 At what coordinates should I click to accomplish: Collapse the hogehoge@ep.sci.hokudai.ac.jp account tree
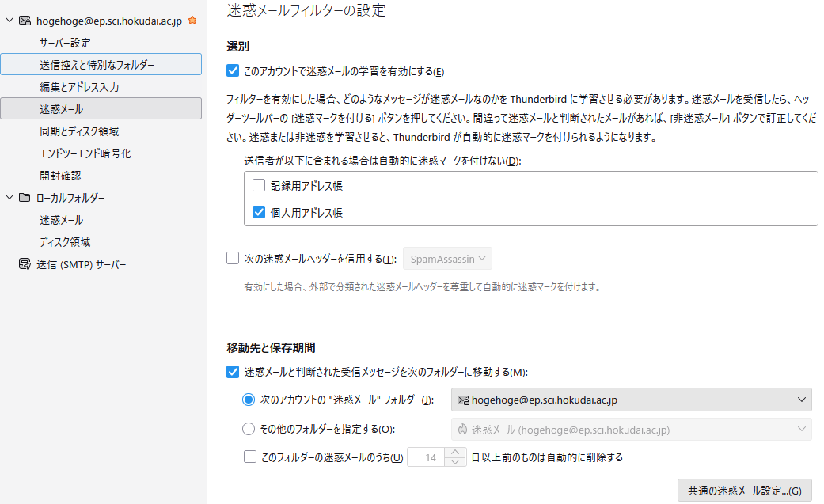pos(9,20)
